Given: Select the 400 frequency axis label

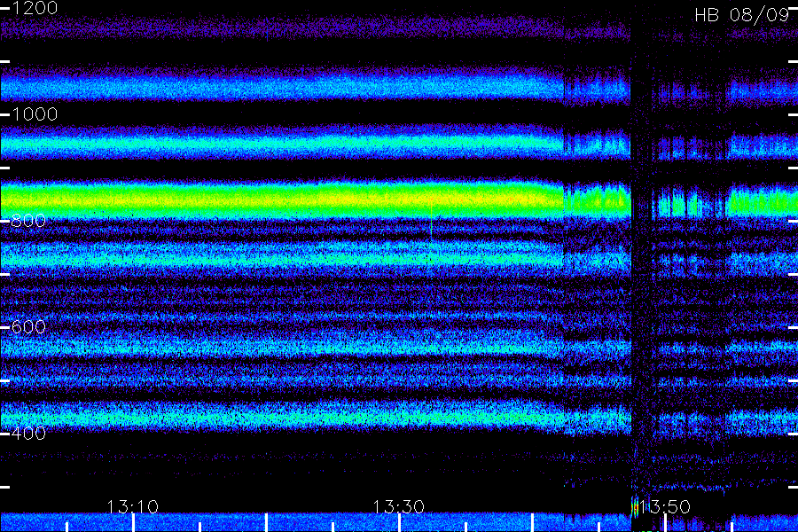Looking at the screenshot, I should pos(28,434).
